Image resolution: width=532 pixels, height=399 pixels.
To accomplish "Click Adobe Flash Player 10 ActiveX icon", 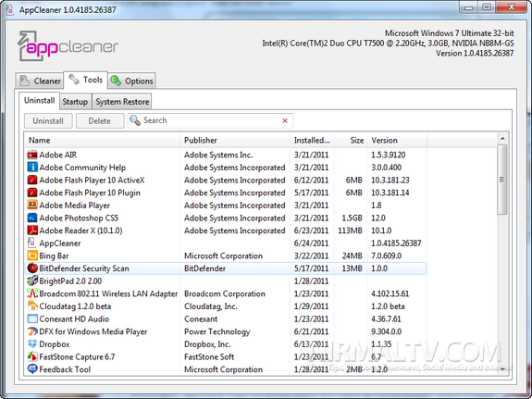I will point(32,180).
